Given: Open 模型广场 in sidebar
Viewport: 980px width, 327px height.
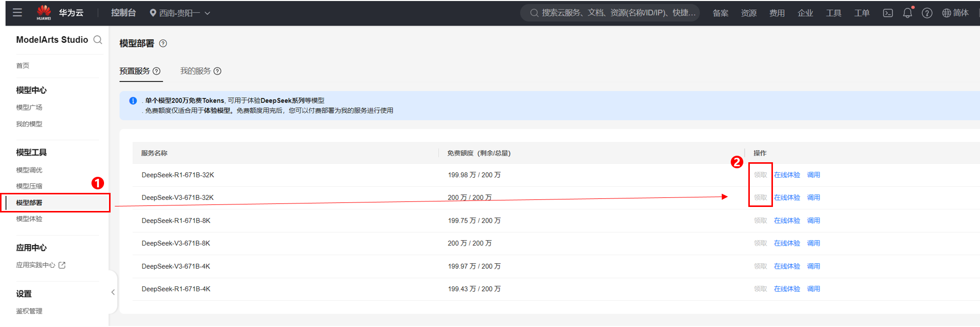Looking at the screenshot, I should 29,107.
